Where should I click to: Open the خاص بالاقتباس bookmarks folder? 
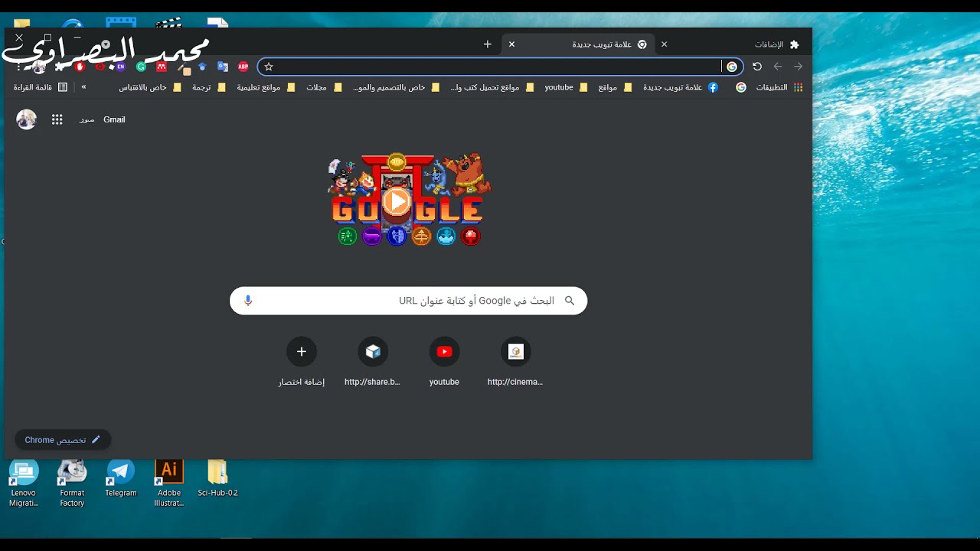pyautogui.click(x=150, y=87)
